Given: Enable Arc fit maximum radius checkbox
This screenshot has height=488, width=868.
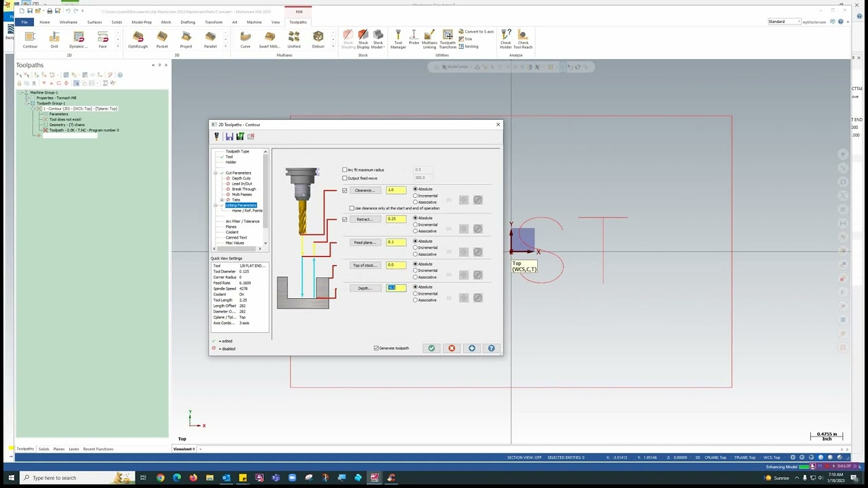Looking at the screenshot, I should coord(344,169).
